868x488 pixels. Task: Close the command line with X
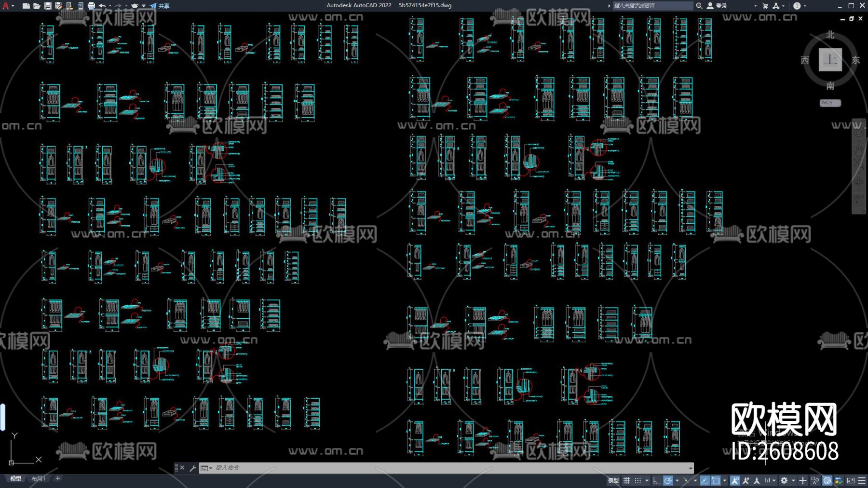click(x=182, y=468)
